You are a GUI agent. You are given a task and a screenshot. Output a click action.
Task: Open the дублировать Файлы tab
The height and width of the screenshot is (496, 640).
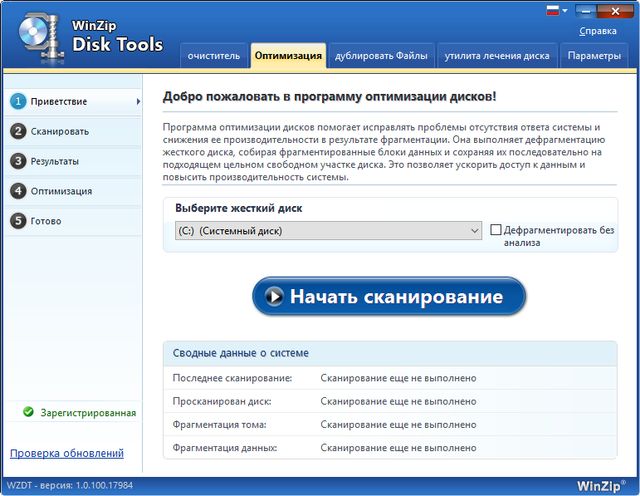[x=381, y=56]
